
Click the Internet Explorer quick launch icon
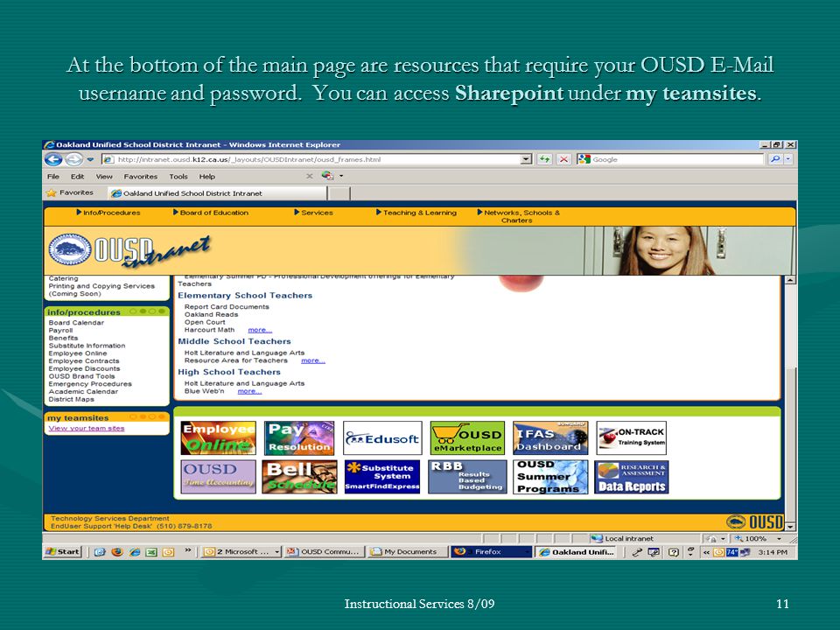tap(135, 552)
